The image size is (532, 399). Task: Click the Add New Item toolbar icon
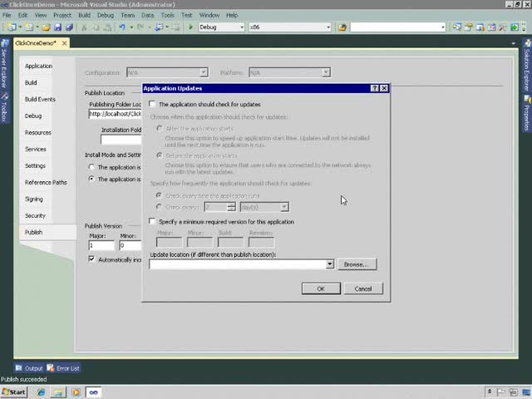pyautogui.click(x=29, y=27)
